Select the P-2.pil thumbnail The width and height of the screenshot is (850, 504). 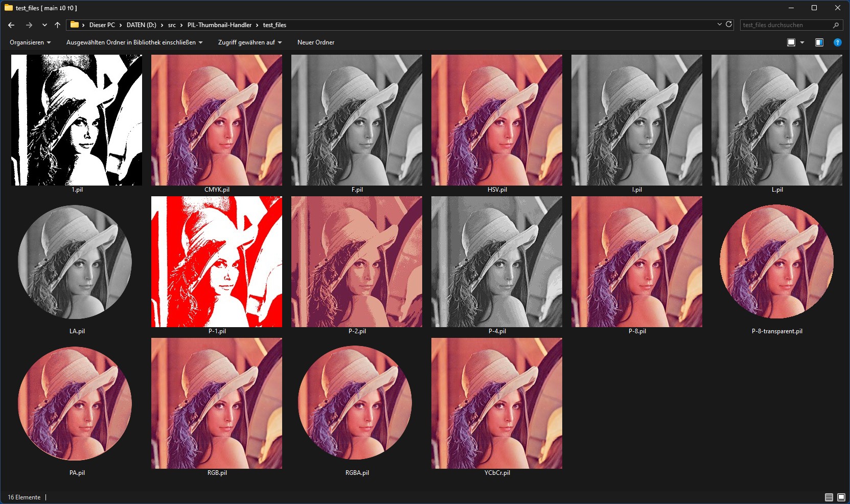click(357, 262)
